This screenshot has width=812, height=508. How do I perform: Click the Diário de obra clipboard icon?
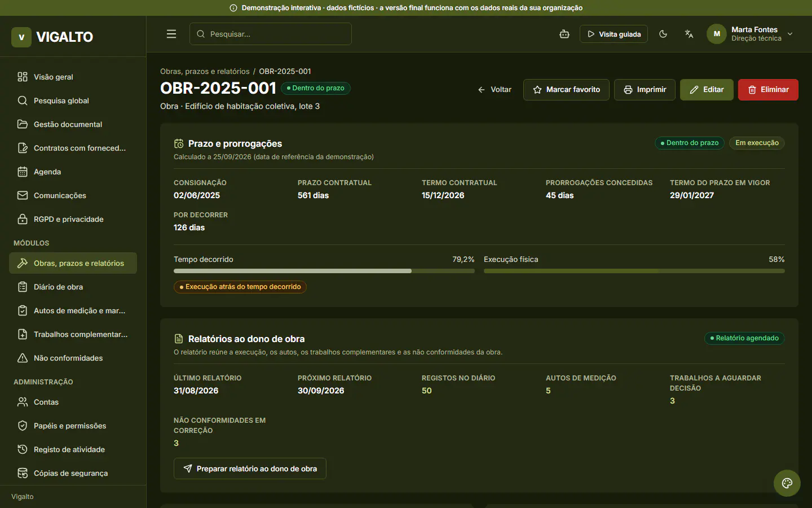tap(23, 287)
